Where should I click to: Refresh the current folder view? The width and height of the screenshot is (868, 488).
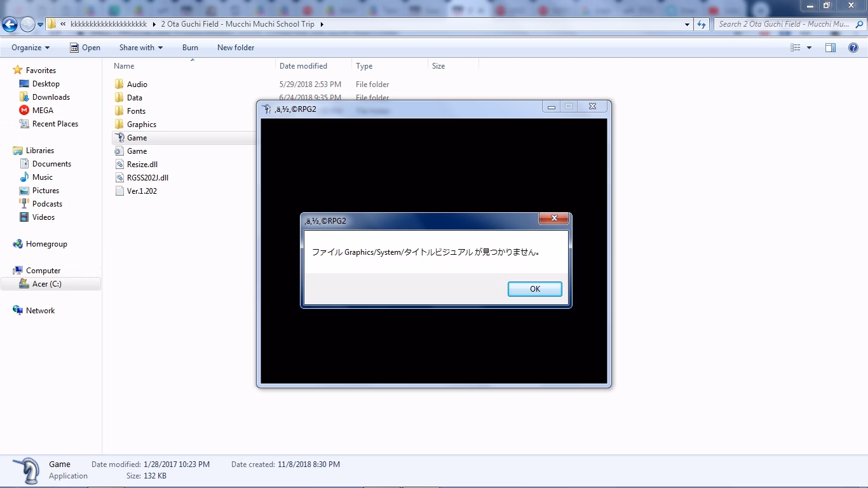(702, 25)
